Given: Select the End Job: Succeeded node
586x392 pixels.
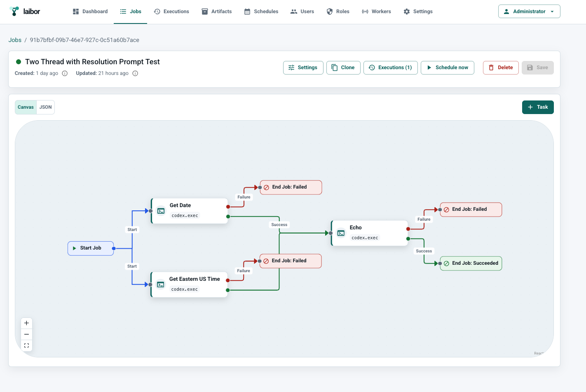Looking at the screenshot, I should (471, 264).
